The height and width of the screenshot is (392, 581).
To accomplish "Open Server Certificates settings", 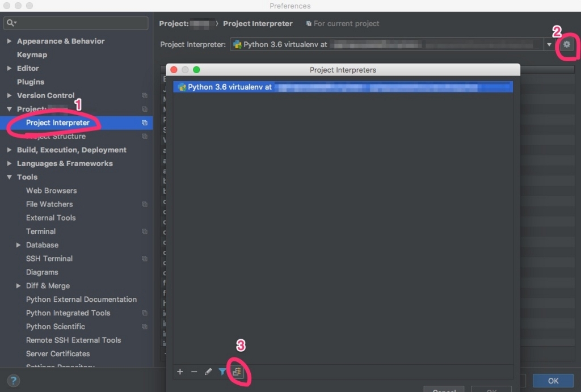I will (58, 354).
